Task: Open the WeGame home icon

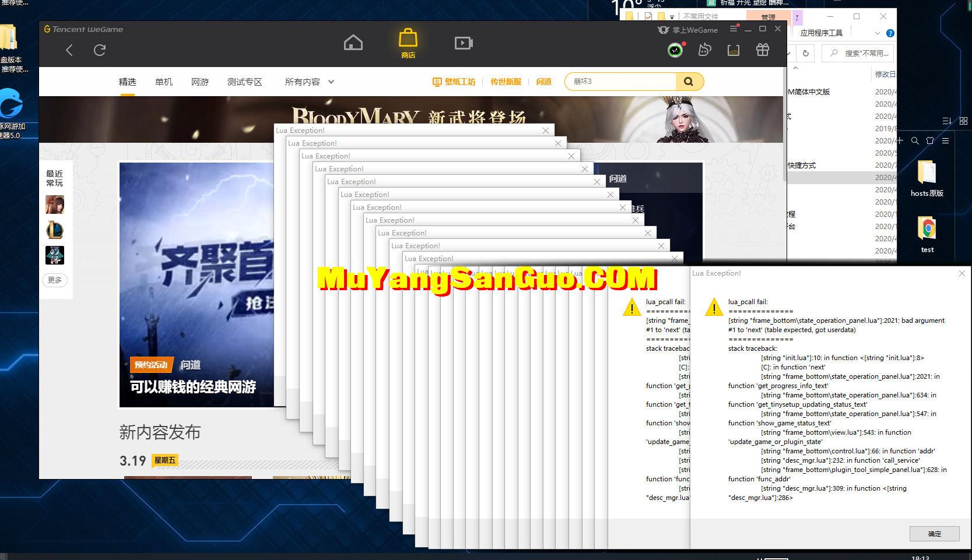Action: pyautogui.click(x=353, y=43)
